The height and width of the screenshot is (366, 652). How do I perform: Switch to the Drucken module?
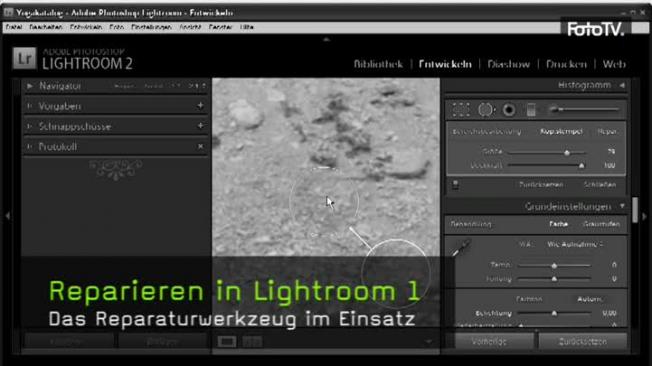(566, 64)
